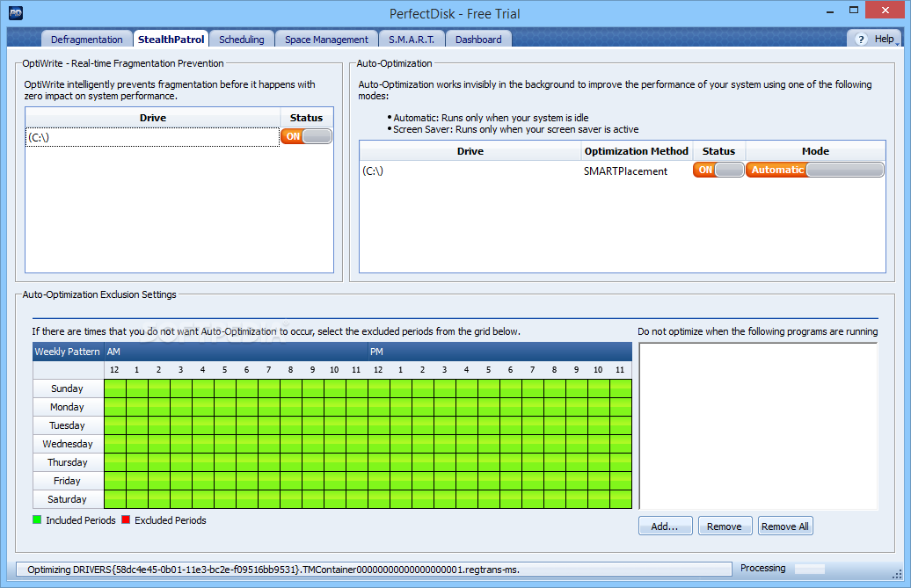Toggle Auto-Optimization status switch for C drive

pyautogui.click(x=718, y=171)
